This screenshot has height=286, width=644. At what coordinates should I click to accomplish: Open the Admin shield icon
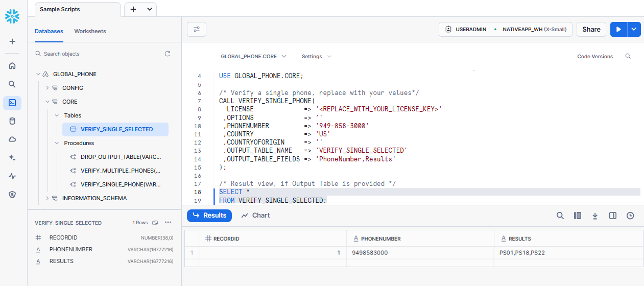coord(12,195)
